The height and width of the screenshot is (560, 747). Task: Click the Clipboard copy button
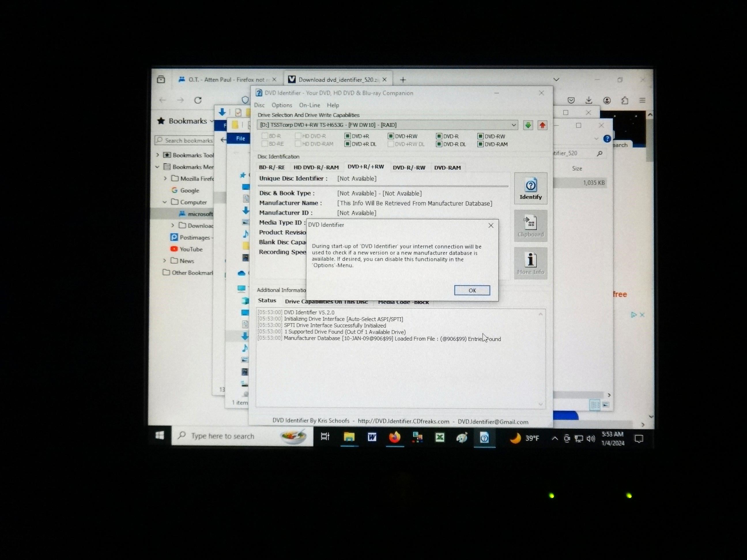pos(531,226)
